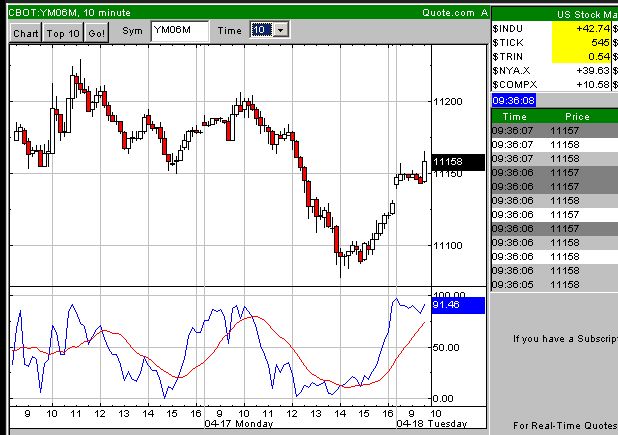618x435 pixels.
Task: Click the Time column header in trades table
Action: pyautogui.click(x=514, y=117)
